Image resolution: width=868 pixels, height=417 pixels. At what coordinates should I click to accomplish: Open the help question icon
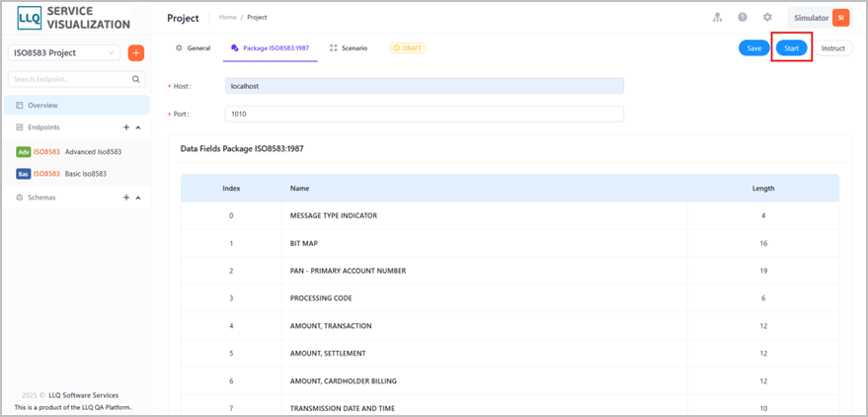(x=743, y=17)
